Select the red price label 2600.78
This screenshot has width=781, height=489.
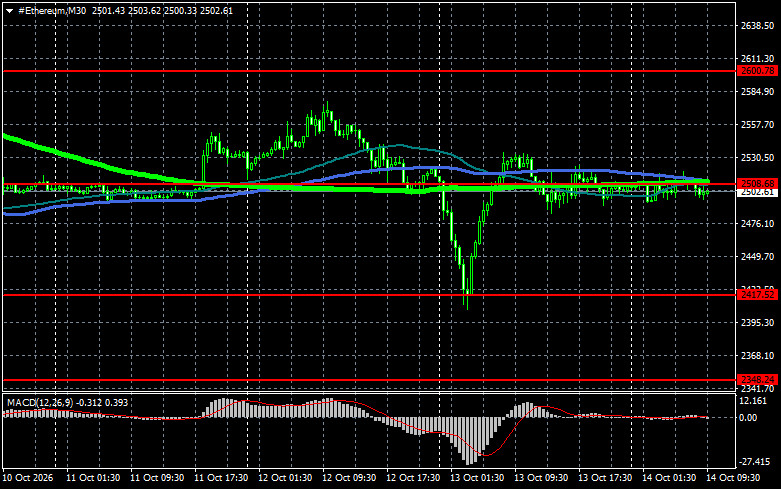point(757,71)
